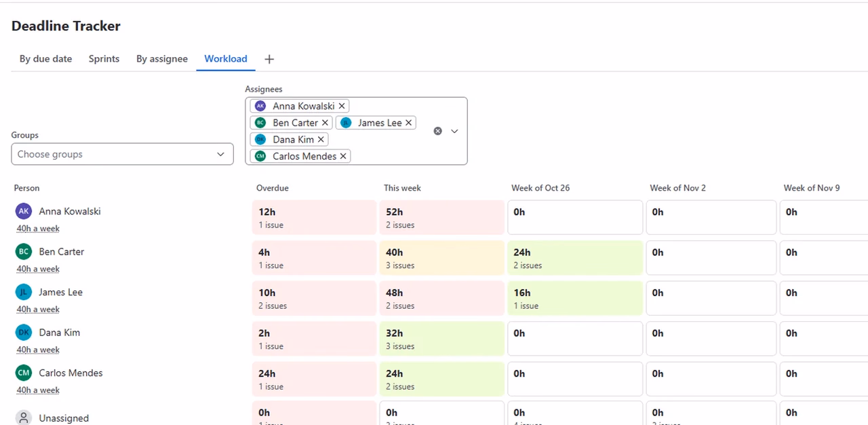Edit Anna Kowalski's 40h a week capacity
The image size is (868, 425).
pyautogui.click(x=38, y=229)
